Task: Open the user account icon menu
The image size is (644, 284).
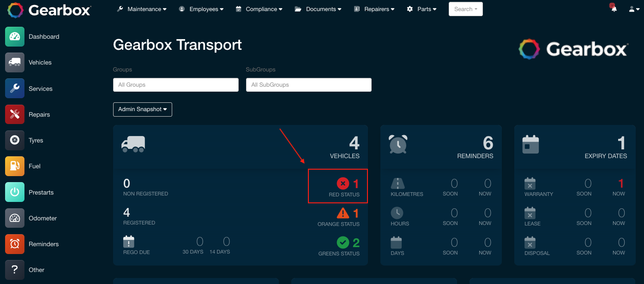Action: [x=634, y=9]
